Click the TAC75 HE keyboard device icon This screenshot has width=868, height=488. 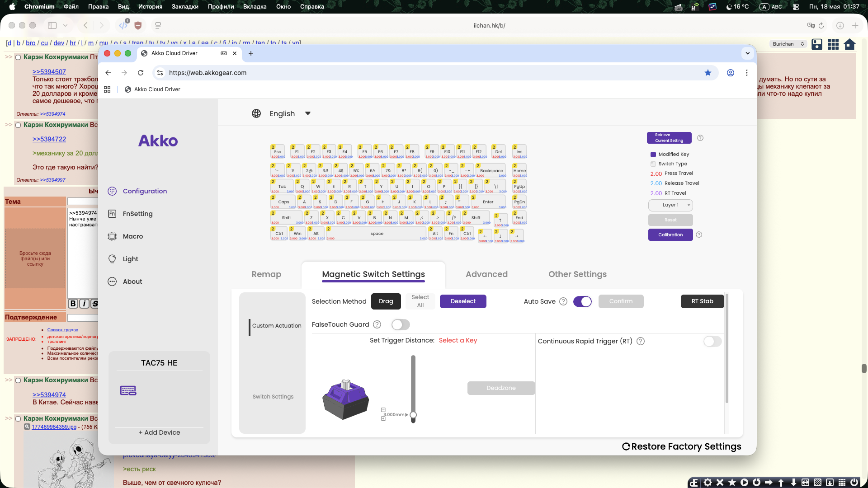128,390
